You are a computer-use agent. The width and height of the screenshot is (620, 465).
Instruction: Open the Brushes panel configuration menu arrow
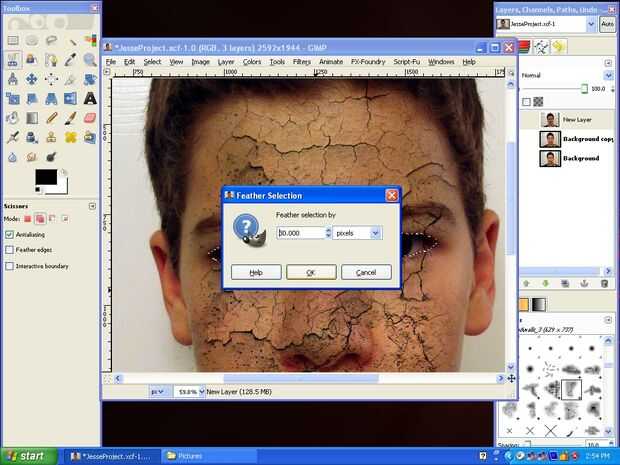(608, 319)
